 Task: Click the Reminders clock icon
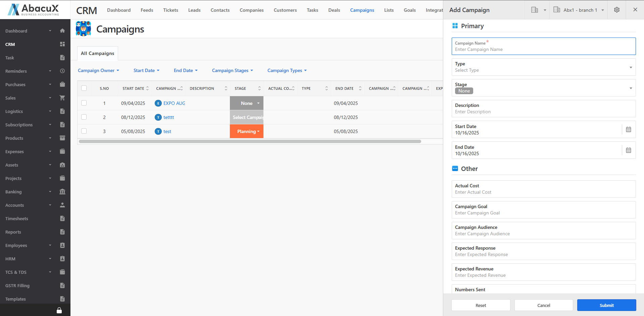(62, 71)
